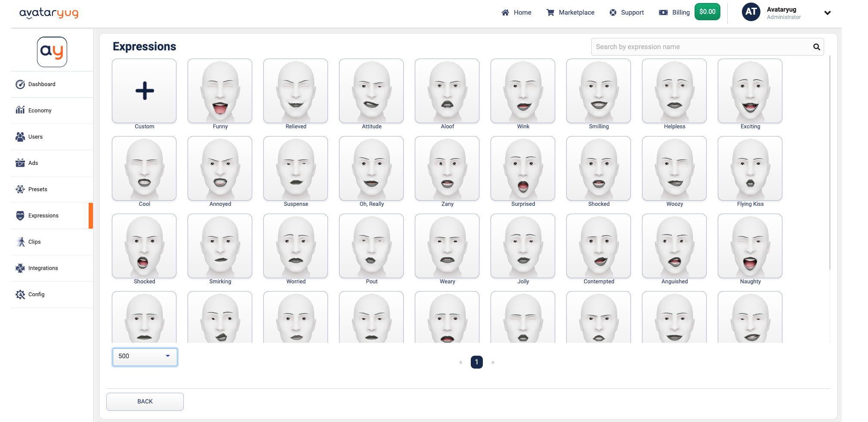The height and width of the screenshot is (422, 868).
Task: Click the $0.00 billing balance button
Action: tap(707, 12)
